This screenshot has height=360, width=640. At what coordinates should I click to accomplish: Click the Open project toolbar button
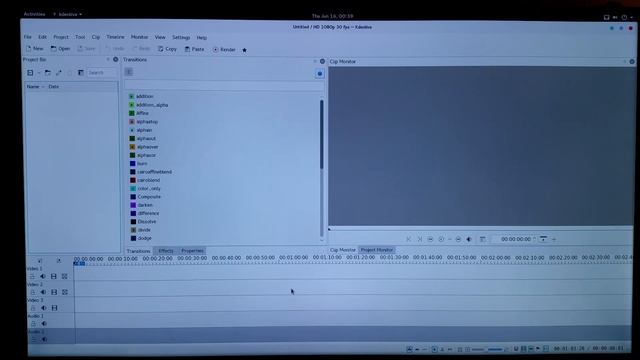pos(60,48)
